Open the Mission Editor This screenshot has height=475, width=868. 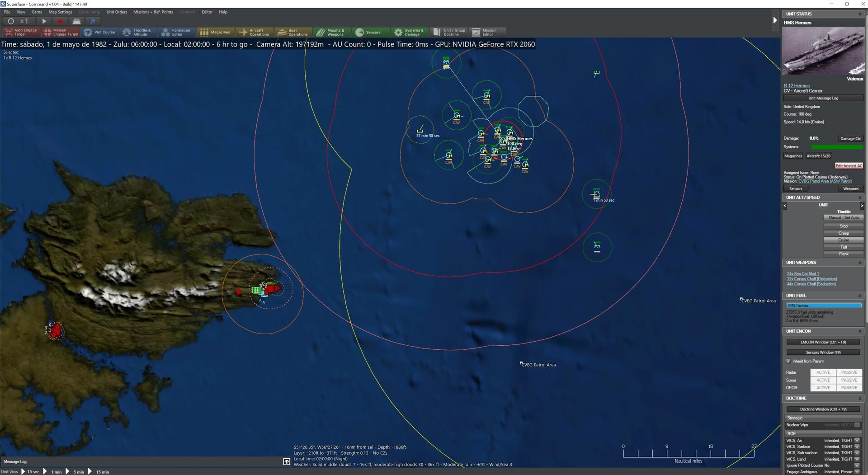coord(487,32)
